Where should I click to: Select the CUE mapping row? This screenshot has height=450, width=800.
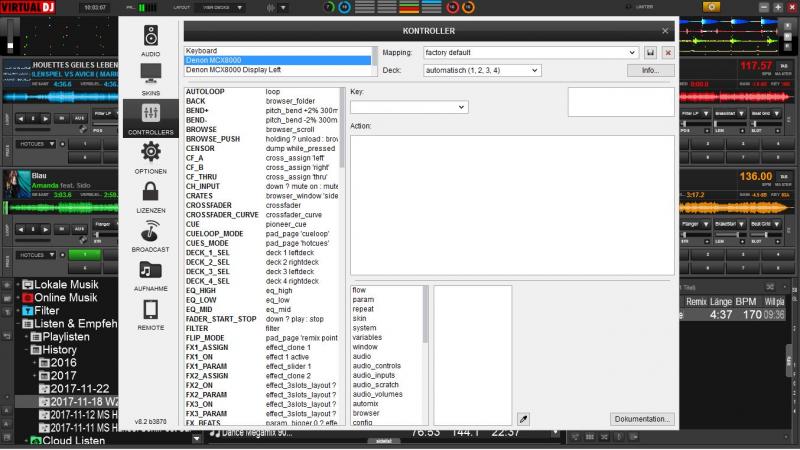[262, 224]
